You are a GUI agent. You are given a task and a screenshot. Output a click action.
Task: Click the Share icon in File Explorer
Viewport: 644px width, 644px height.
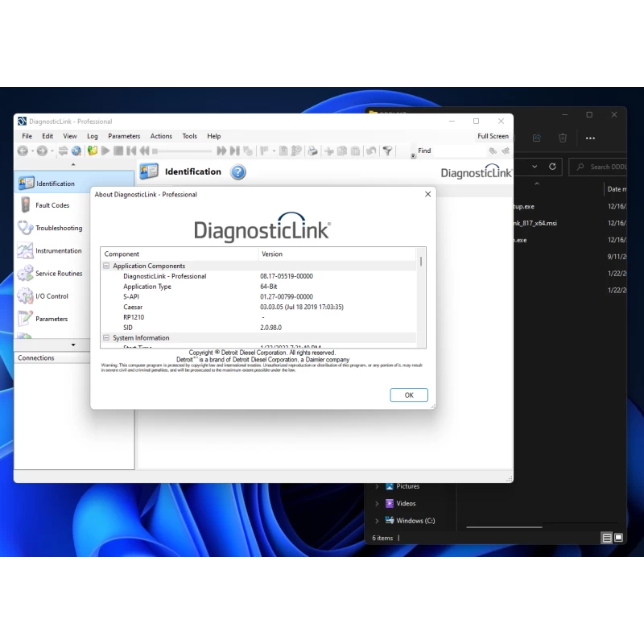[537, 138]
